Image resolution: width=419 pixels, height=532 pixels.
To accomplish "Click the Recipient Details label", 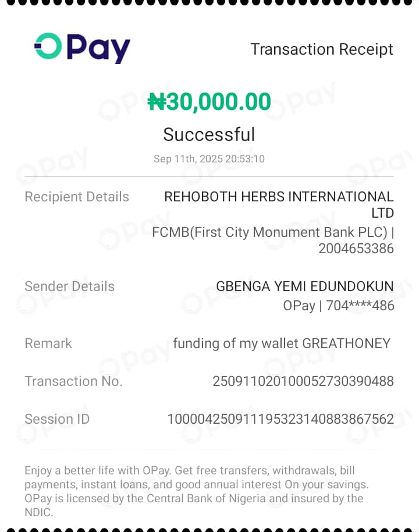I will (77, 197).
